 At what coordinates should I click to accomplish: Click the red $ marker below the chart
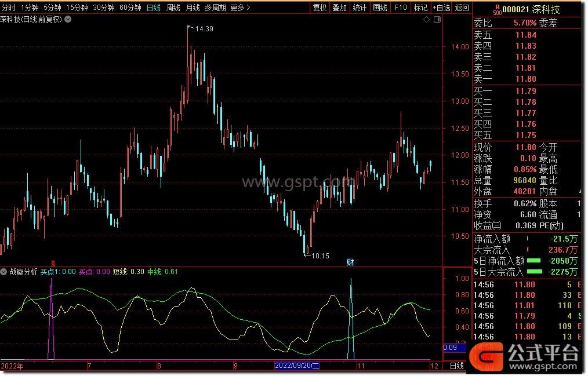(53, 263)
